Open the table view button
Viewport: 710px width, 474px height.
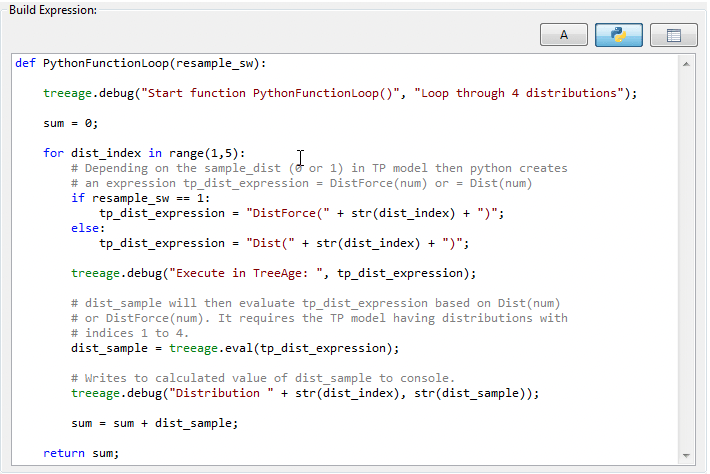click(x=673, y=35)
